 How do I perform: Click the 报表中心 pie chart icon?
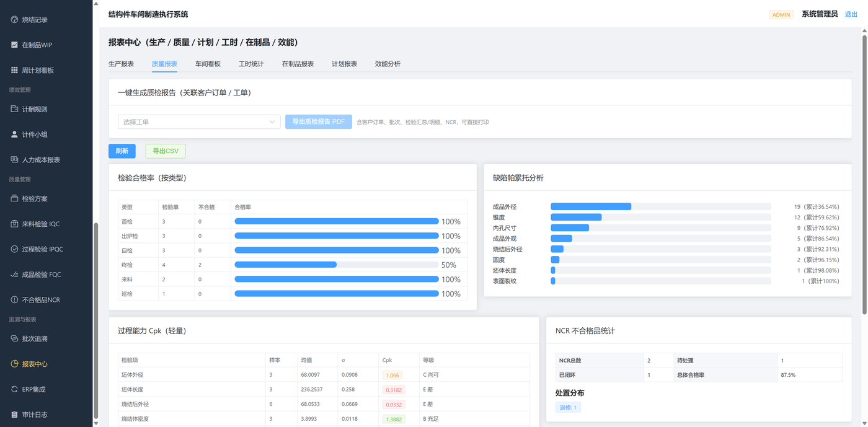pyautogui.click(x=14, y=364)
